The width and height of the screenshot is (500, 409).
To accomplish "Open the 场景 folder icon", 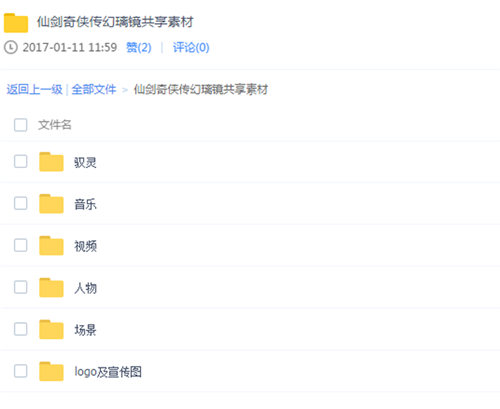I will [x=51, y=329].
